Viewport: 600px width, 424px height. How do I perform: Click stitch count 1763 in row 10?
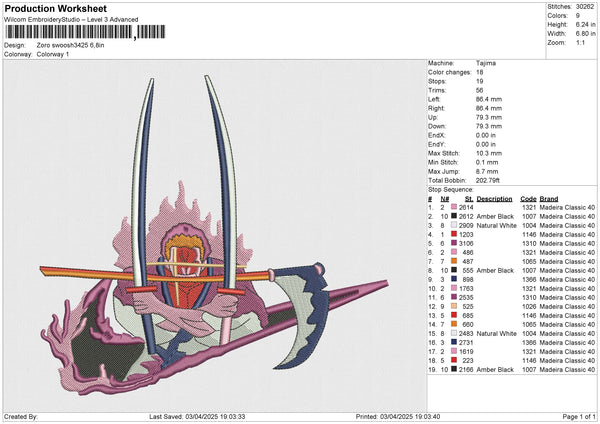click(x=466, y=288)
